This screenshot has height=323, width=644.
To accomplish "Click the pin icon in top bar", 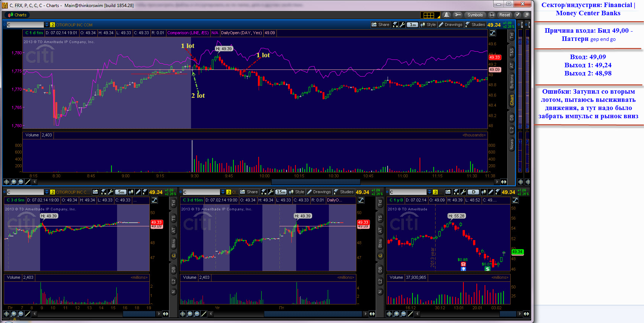I will coord(518,15).
